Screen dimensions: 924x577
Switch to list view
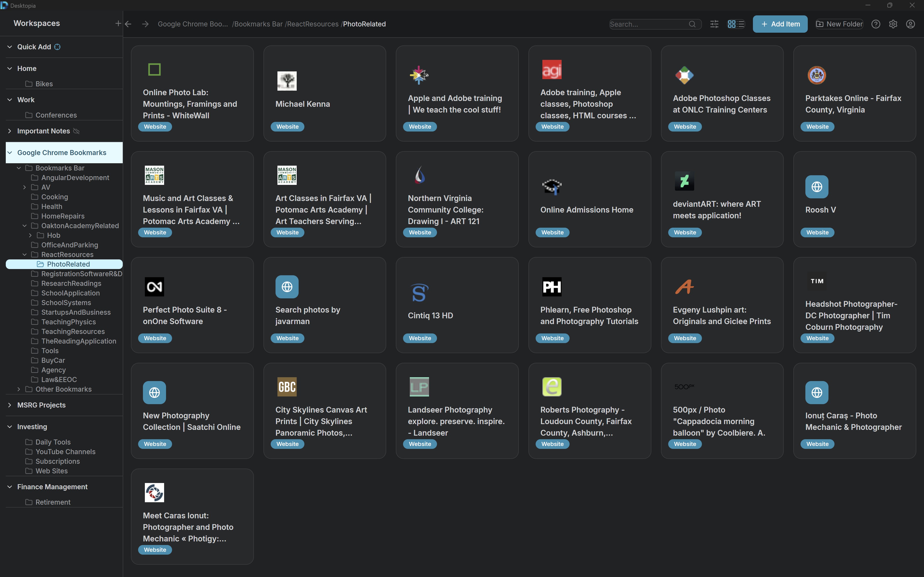[741, 24]
